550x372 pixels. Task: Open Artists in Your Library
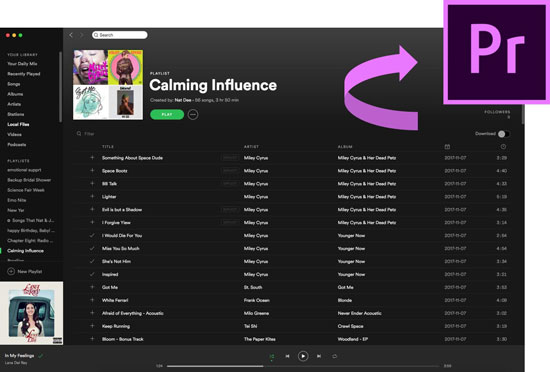click(x=14, y=104)
